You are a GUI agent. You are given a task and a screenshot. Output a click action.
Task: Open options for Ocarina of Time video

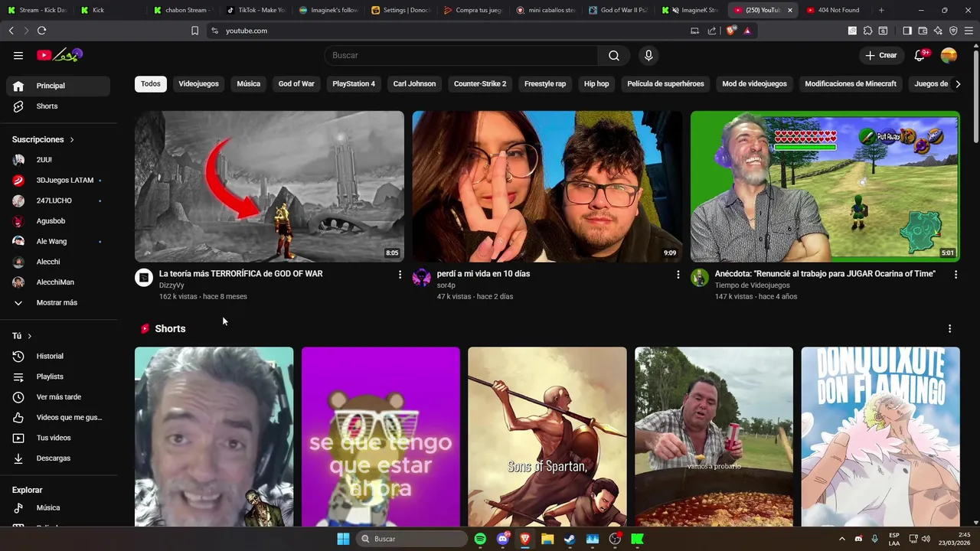point(955,274)
